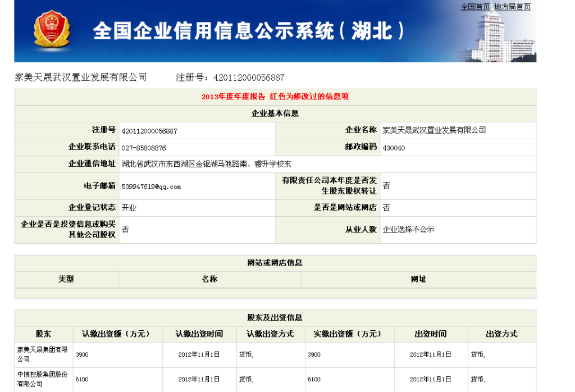The height and width of the screenshot is (392, 575).
Task: Click 认缴出资时间 date in 家美天晟集团 row
Action: click(x=199, y=354)
